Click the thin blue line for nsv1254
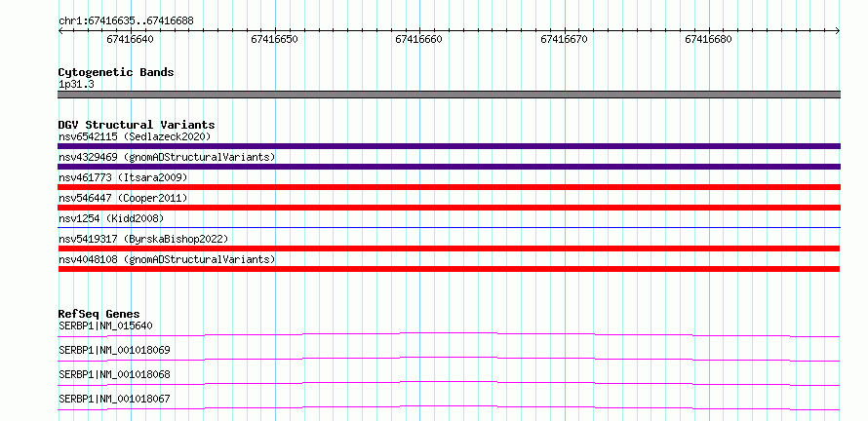The image size is (868, 421). (x=449, y=227)
